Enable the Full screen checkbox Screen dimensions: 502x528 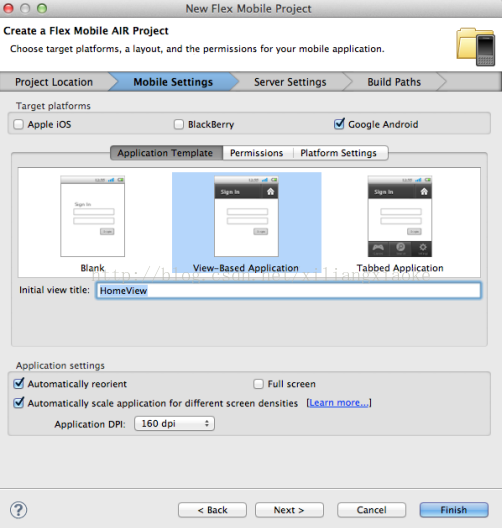pos(258,384)
